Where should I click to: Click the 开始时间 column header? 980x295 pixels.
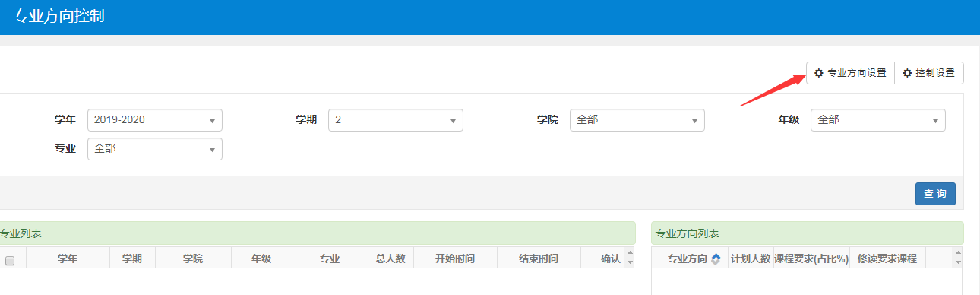point(455,259)
